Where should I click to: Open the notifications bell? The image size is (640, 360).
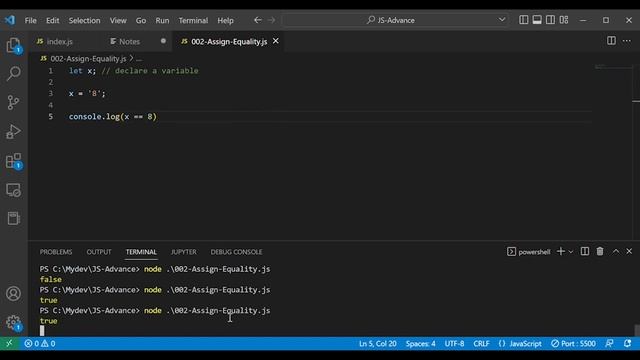[627, 344]
